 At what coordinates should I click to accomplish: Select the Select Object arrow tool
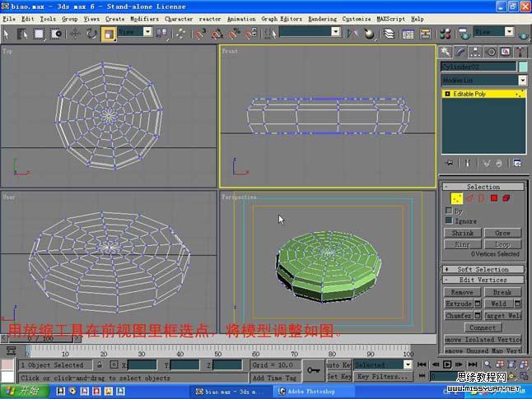(x=6, y=34)
